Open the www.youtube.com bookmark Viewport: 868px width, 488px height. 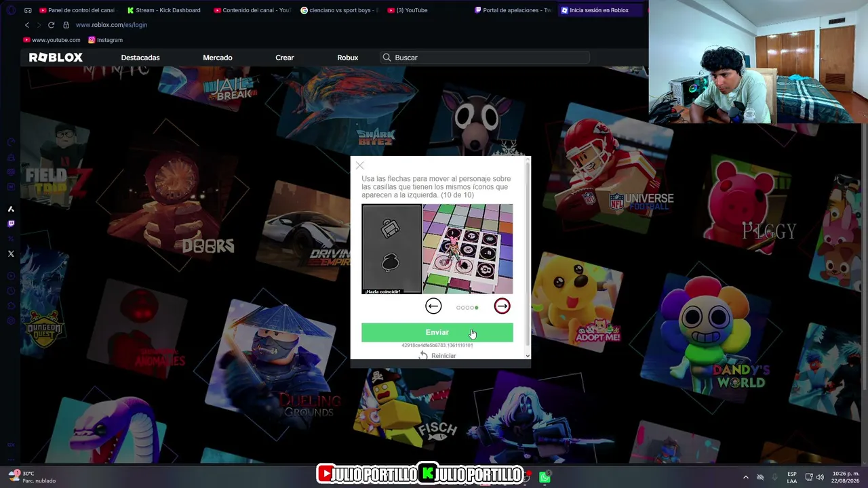[x=52, y=40]
